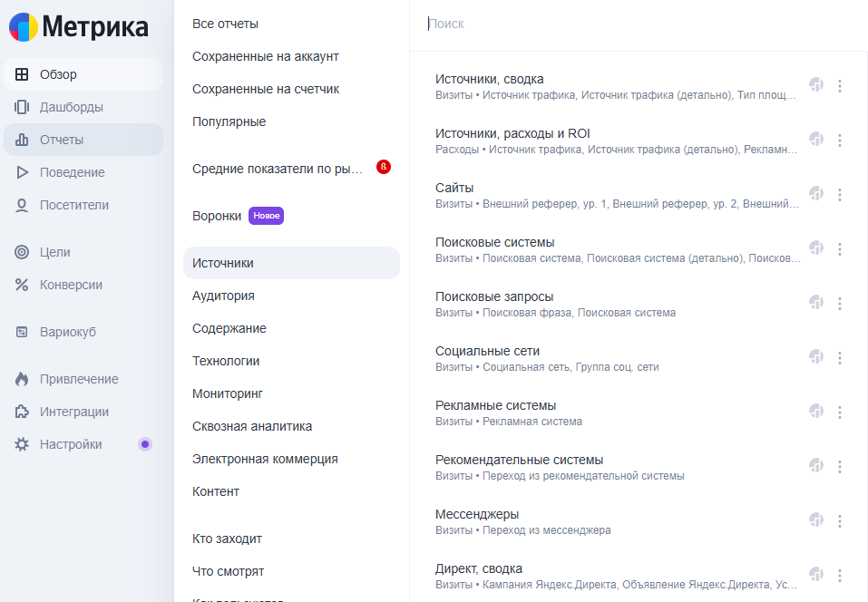Viewport: 868px width, 602px height.
Task: Click the Конверсии percent icon
Action: click(x=22, y=285)
